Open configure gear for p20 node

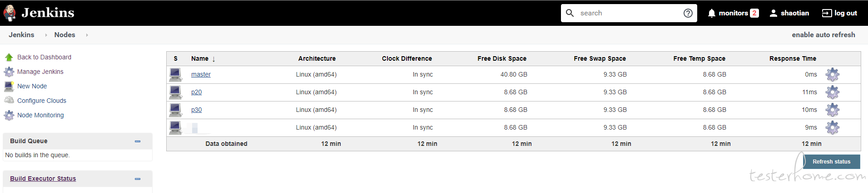click(832, 92)
